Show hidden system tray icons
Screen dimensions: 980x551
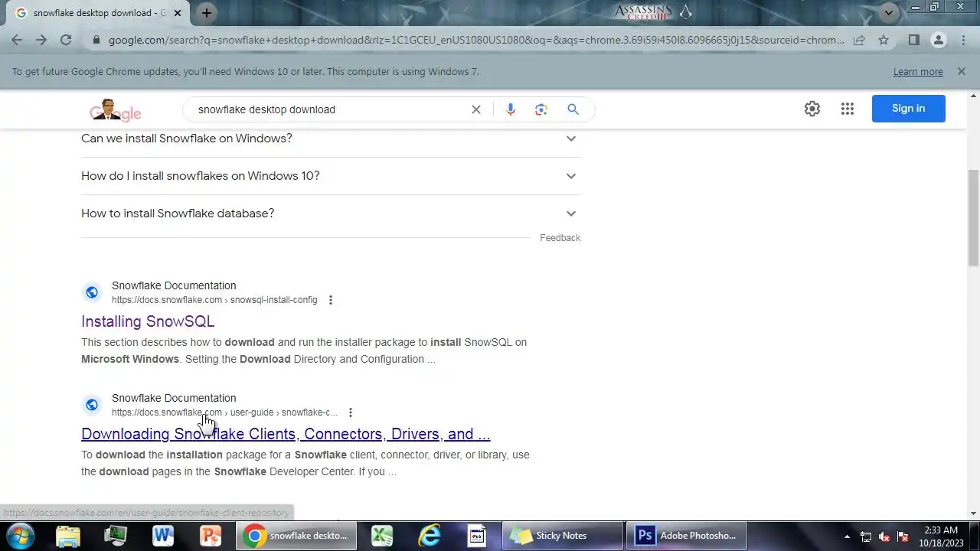847,536
